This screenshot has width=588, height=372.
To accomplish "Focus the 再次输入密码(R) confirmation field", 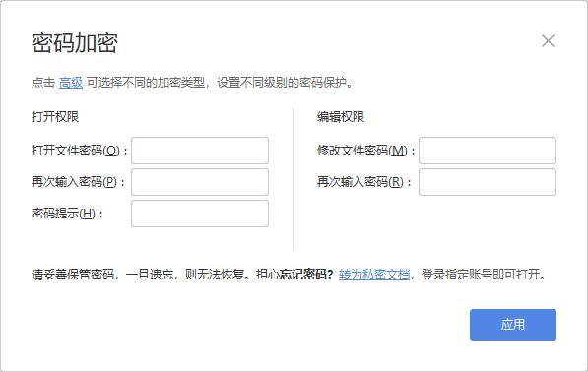I will click(488, 182).
